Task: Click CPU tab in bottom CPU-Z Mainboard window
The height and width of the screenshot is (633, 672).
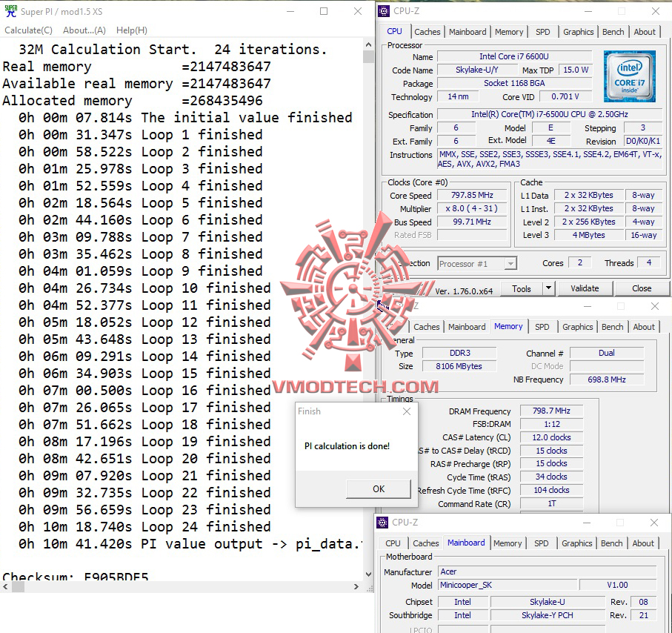Action: pyautogui.click(x=393, y=543)
